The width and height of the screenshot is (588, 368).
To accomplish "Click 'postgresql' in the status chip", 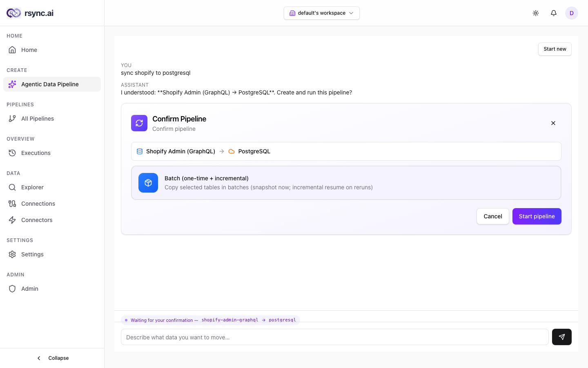I will coord(282,320).
